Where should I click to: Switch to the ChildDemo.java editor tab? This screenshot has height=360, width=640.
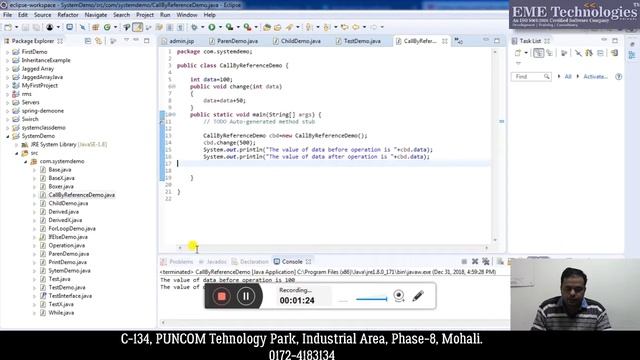297,41
